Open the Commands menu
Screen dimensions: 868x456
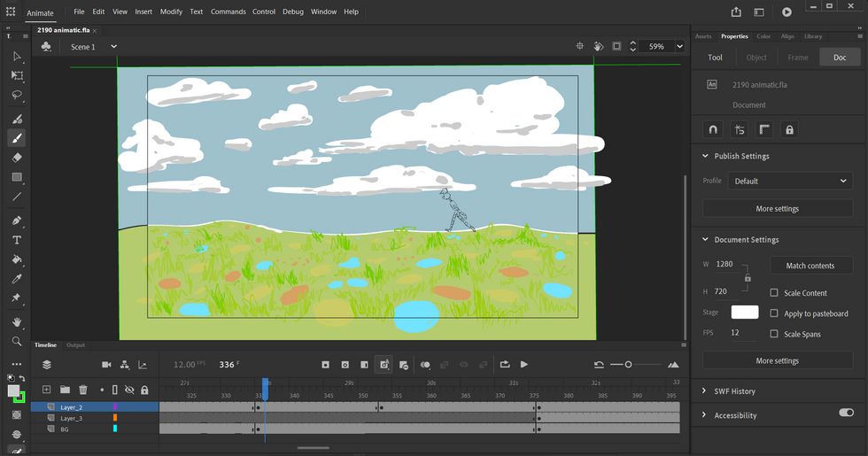[x=229, y=12]
